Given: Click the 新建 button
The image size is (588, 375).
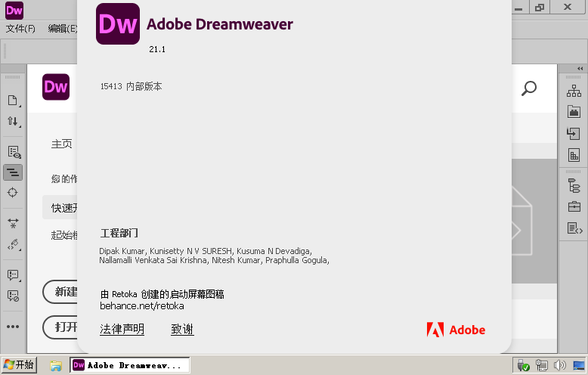Looking at the screenshot, I should (60, 292).
